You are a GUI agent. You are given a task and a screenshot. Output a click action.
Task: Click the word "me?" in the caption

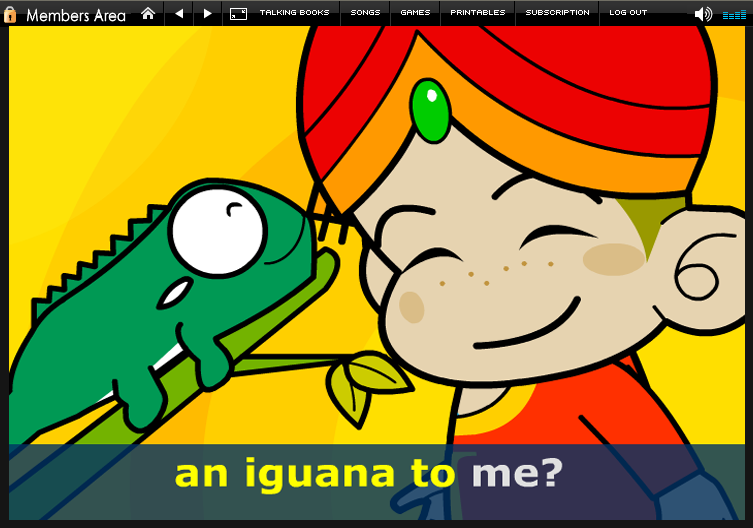point(519,473)
